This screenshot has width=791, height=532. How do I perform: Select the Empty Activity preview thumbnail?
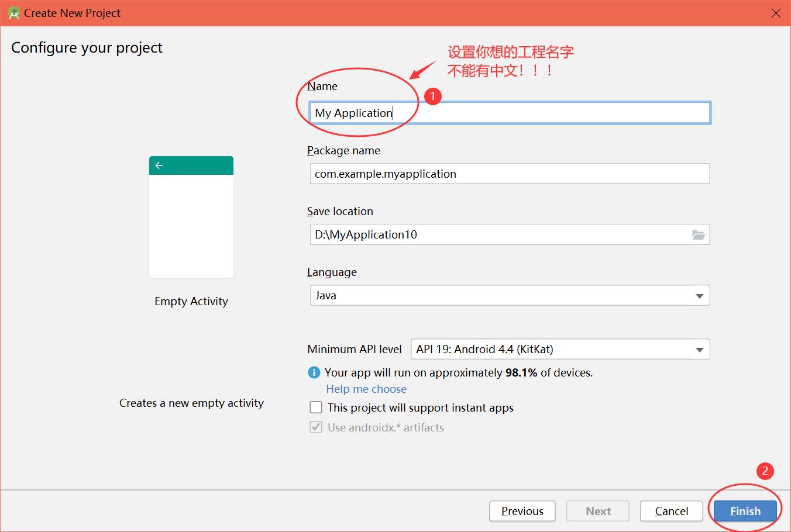point(191,217)
